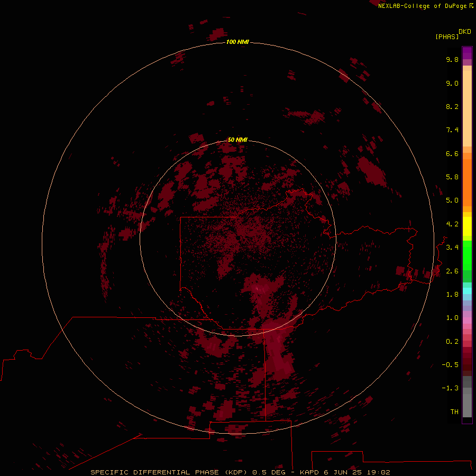
Task: Click the [PHAS] units label
Action: pyautogui.click(x=447, y=36)
